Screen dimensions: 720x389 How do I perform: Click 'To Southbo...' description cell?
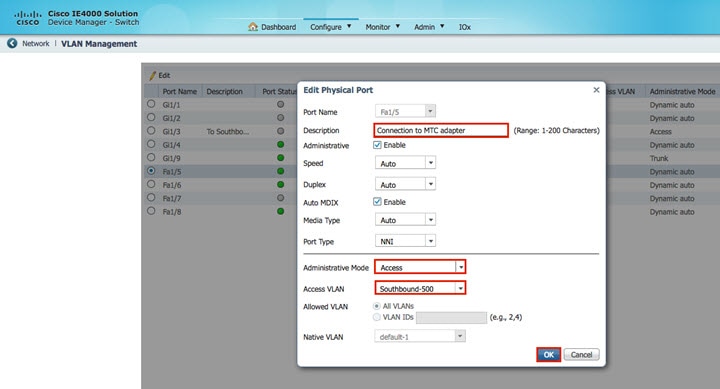[228, 131]
